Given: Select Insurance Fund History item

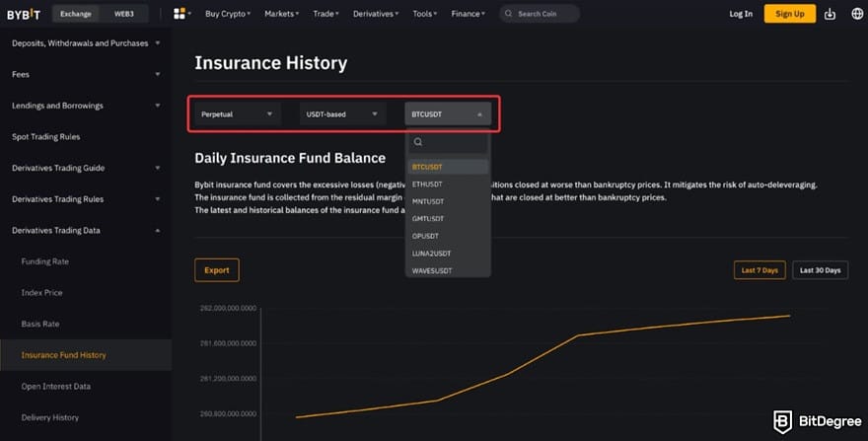Looking at the screenshot, I should point(86,355).
